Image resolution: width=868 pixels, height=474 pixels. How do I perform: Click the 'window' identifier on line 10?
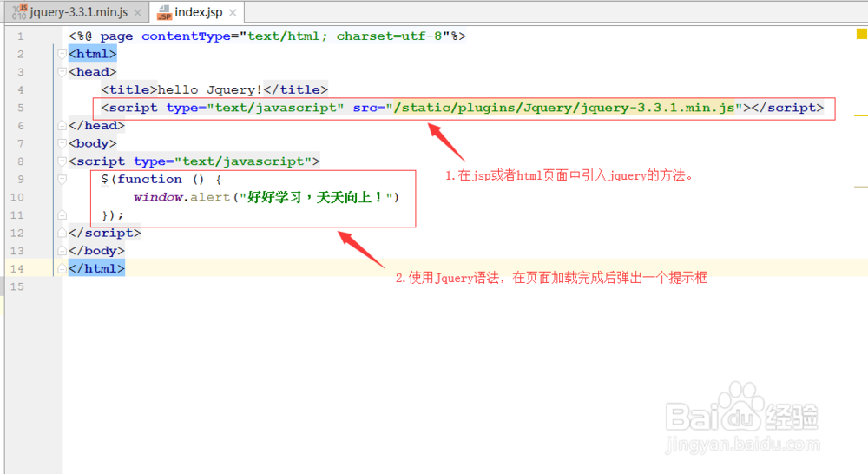coord(158,197)
